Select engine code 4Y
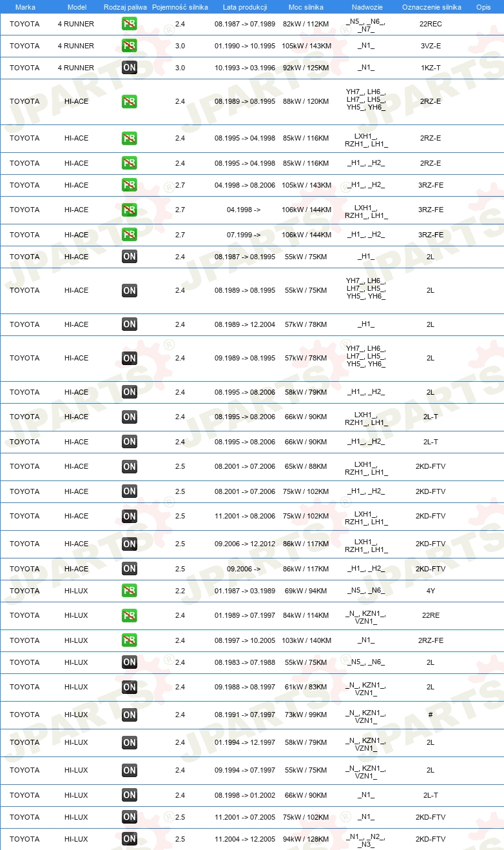The image size is (504, 850). point(431,591)
